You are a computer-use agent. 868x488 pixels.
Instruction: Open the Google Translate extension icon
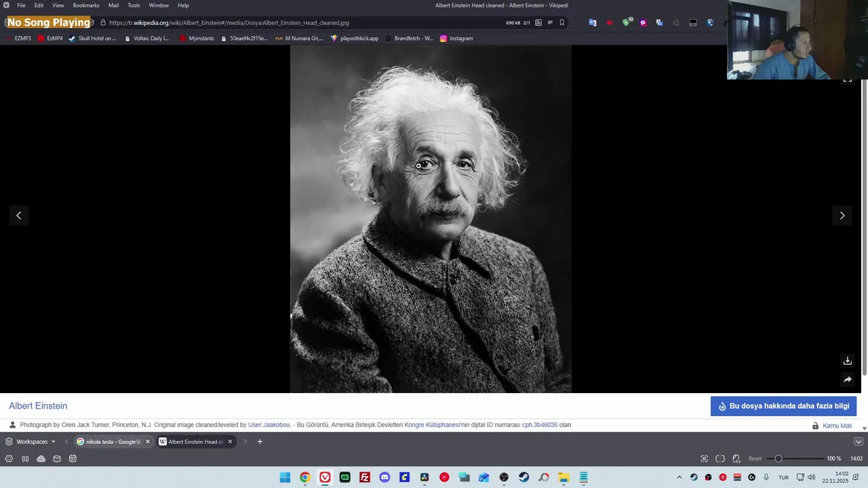click(x=593, y=22)
